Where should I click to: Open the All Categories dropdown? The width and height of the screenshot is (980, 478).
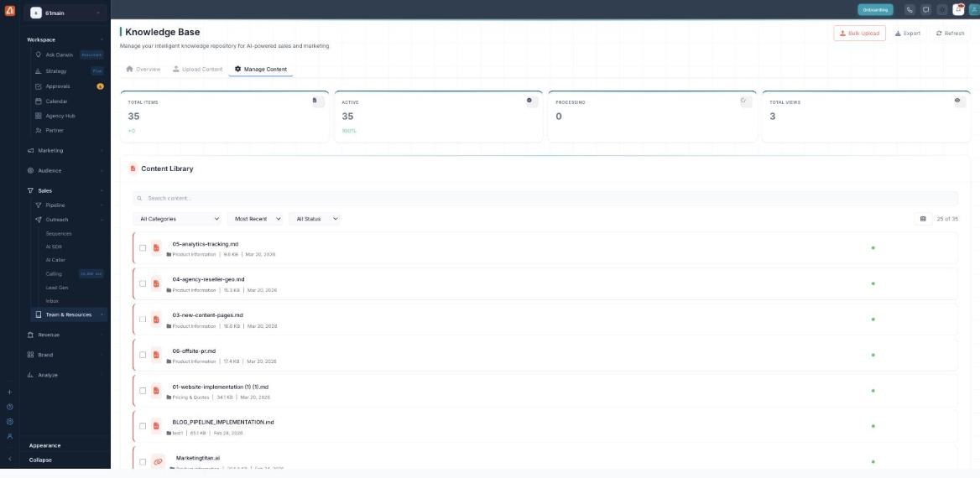coord(178,219)
